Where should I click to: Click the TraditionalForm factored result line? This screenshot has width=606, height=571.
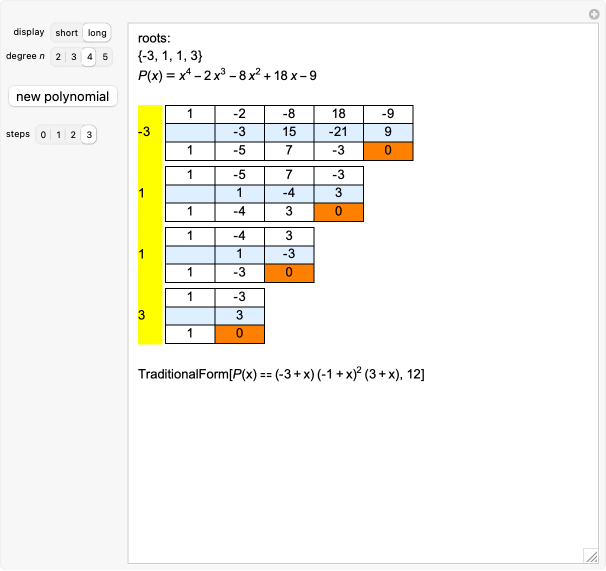click(x=282, y=374)
